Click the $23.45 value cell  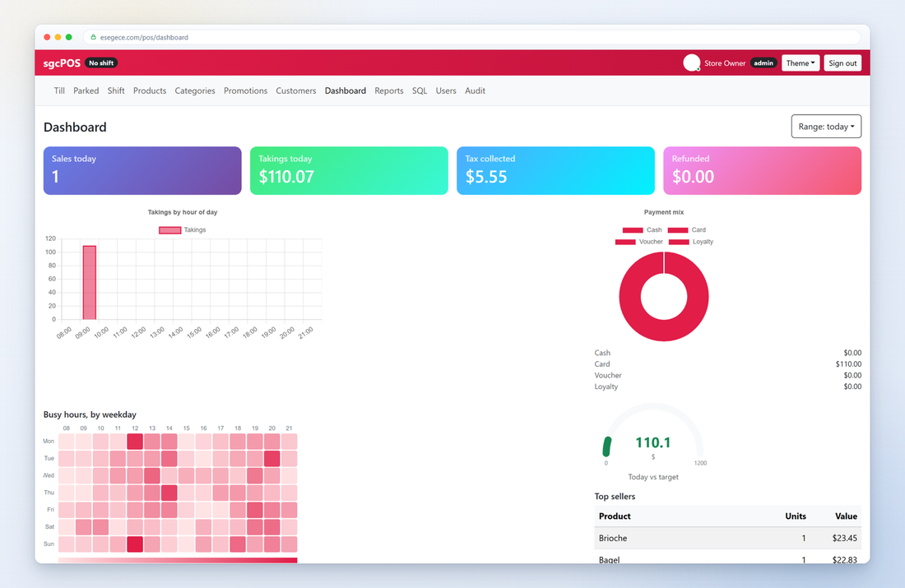(x=844, y=538)
